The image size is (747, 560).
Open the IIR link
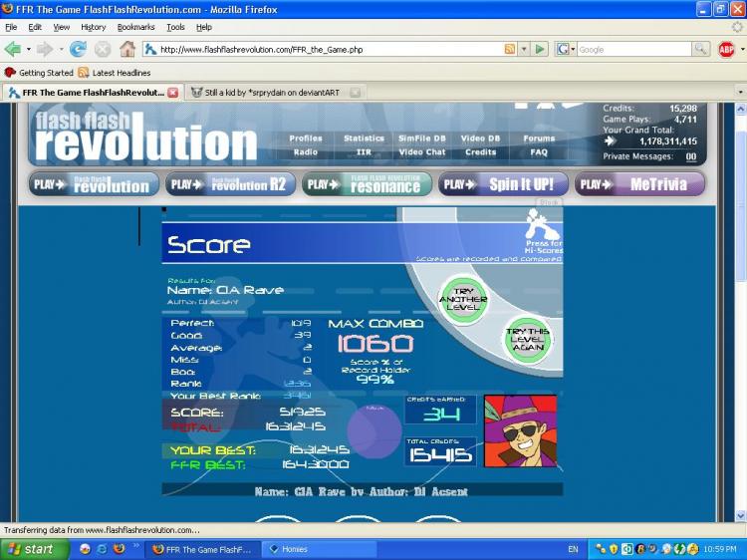click(x=364, y=152)
